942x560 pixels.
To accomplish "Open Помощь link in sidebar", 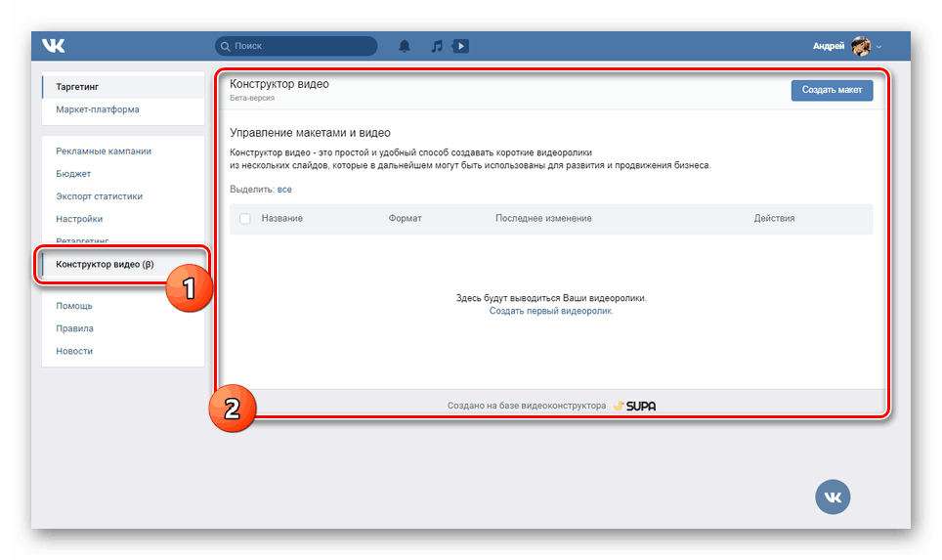I will click(x=74, y=306).
